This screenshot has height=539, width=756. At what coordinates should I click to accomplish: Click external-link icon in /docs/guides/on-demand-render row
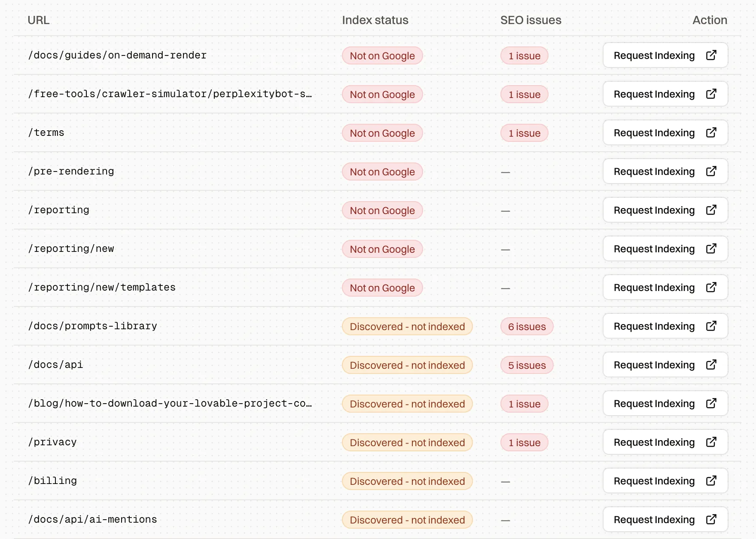click(711, 55)
